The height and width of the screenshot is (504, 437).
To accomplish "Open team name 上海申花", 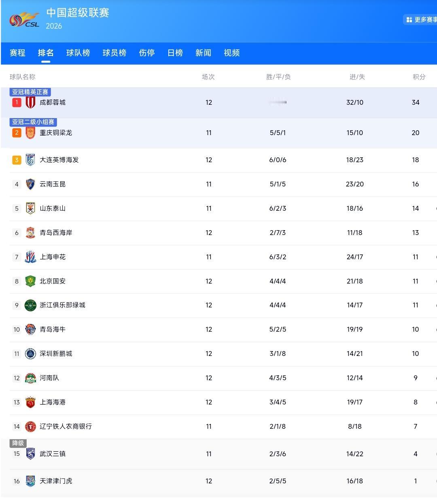I will tap(53, 257).
